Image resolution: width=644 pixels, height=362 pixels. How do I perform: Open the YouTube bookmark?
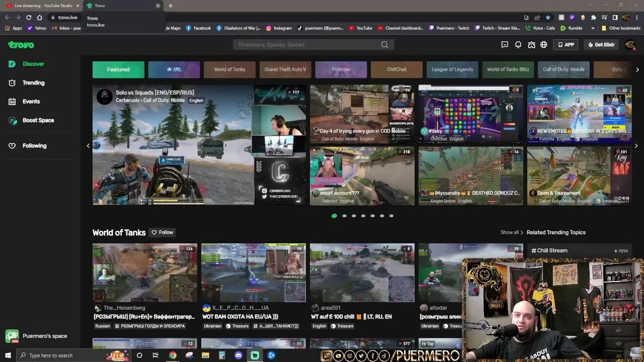click(361, 28)
